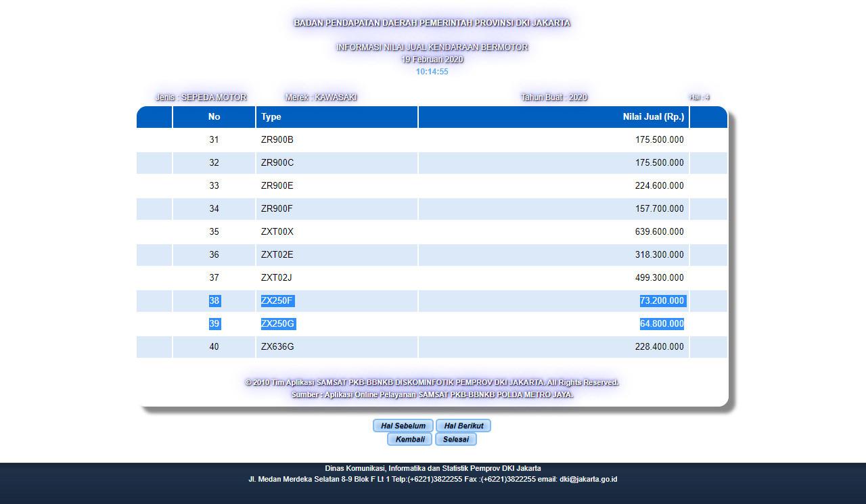Click the Type column header
The height and width of the screenshot is (504, 866).
click(x=337, y=117)
